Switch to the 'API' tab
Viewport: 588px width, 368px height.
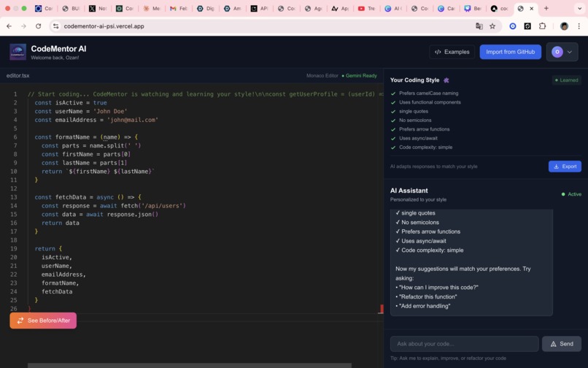[259, 8]
